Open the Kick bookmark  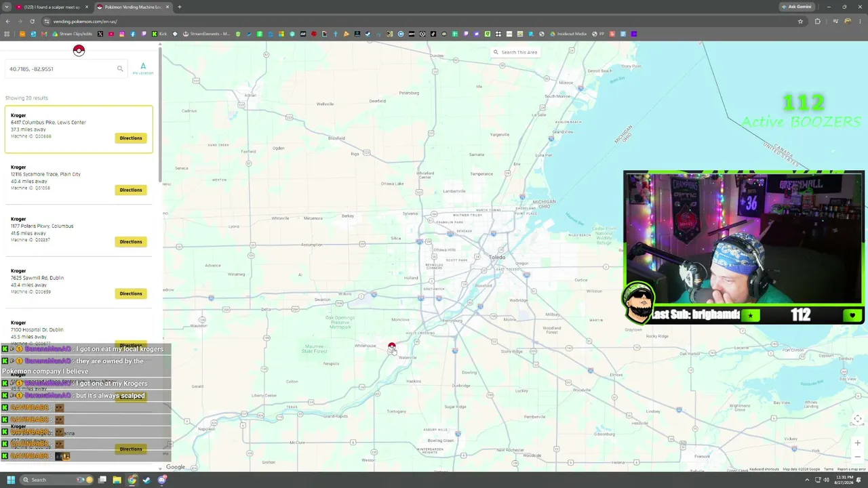click(159, 34)
